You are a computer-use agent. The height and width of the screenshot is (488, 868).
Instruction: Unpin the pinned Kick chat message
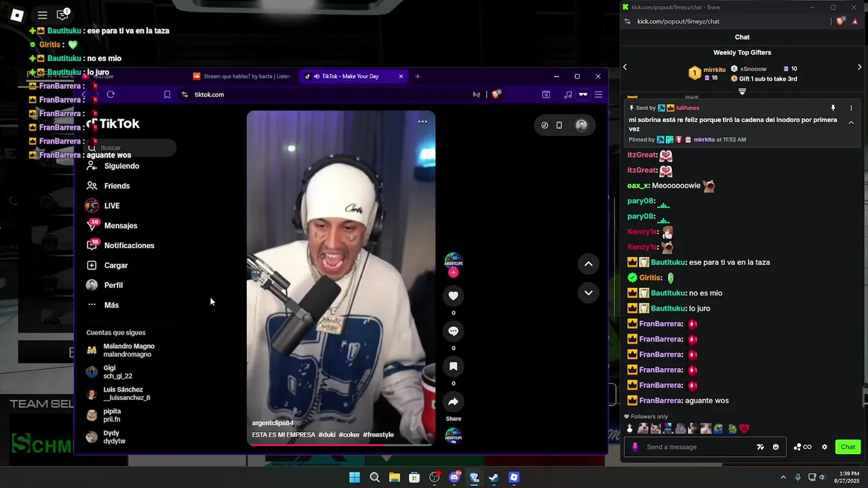(x=833, y=108)
